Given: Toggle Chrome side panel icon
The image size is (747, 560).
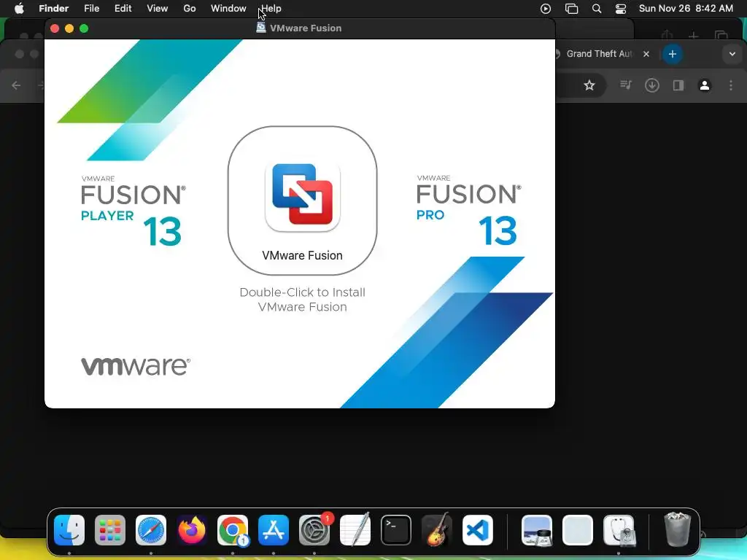Looking at the screenshot, I should 678,85.
